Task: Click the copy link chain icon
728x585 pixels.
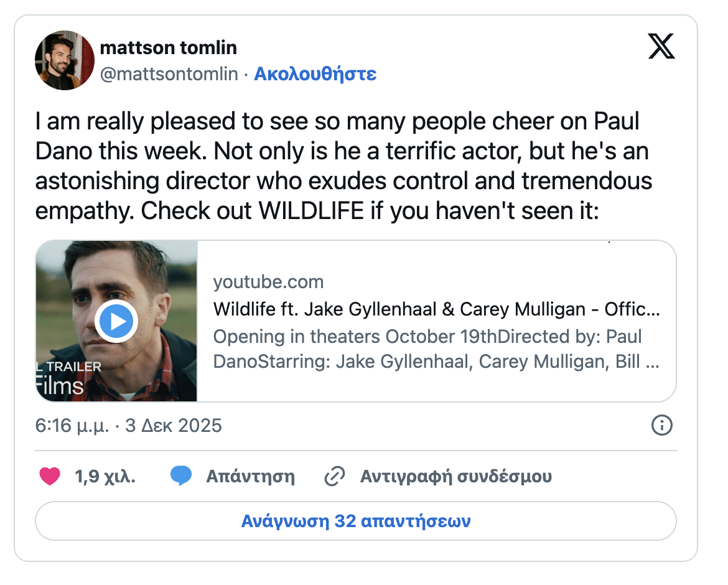Action: (x=335, y=477)
